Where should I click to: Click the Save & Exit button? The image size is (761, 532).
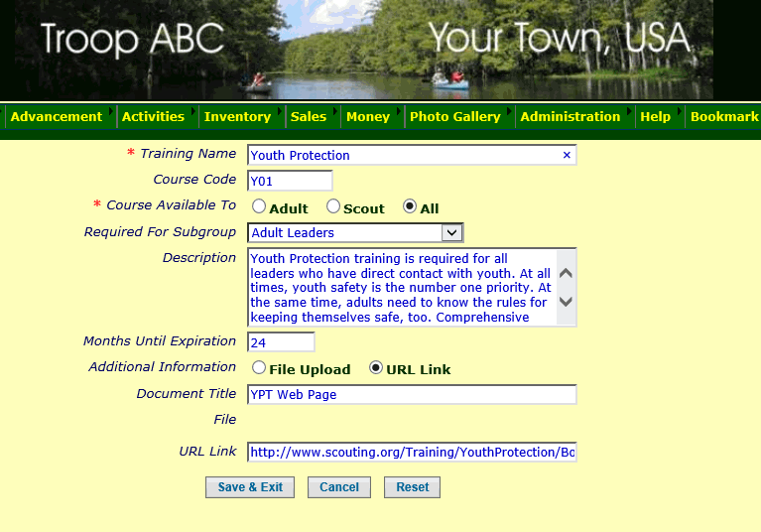pyautogui.click(x=250, y=487)
